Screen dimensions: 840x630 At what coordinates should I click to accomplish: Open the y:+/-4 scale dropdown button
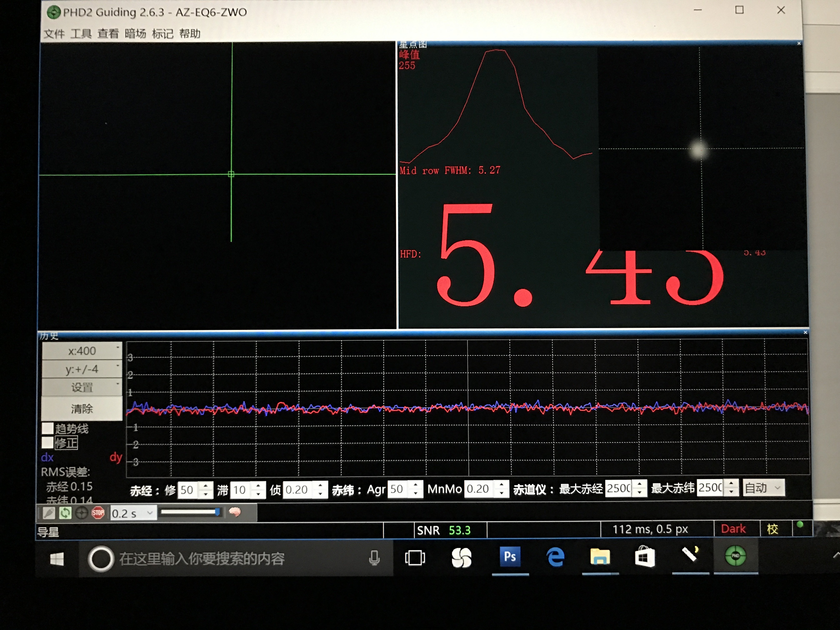coord(82,369)
